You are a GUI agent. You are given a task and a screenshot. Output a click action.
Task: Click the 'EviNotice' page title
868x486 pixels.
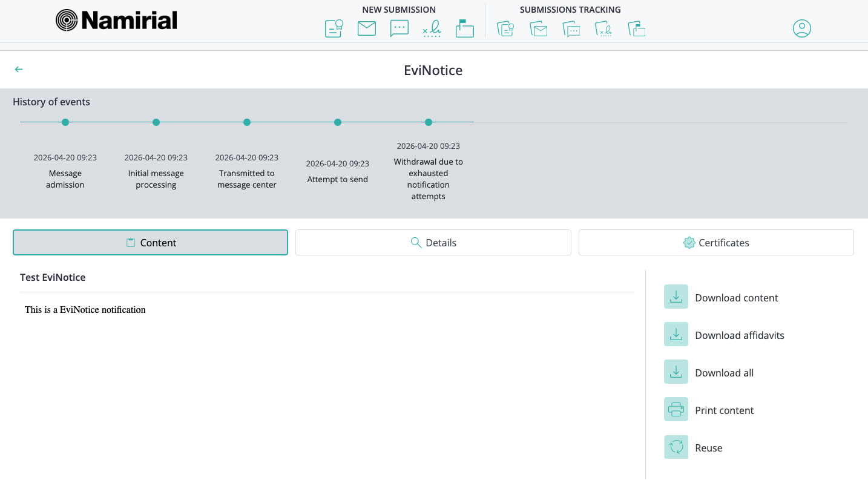433,70
